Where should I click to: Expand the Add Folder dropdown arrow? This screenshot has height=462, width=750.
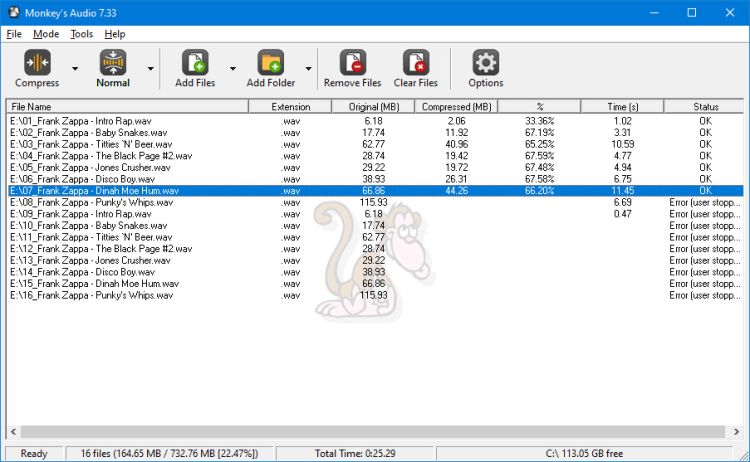click(x=309, y=69)
